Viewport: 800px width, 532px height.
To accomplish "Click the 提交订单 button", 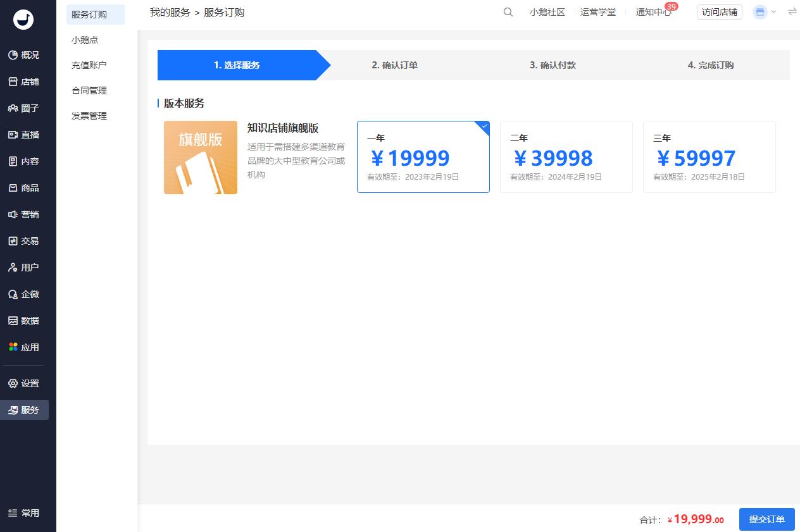I will click(767, 519).
